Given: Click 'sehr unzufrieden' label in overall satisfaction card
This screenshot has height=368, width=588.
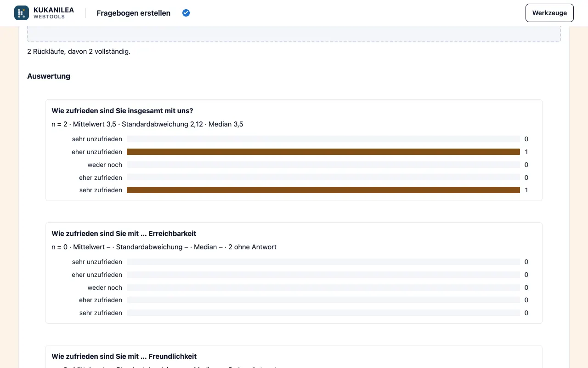Looking at the screenshot, I should coord(97,139).
